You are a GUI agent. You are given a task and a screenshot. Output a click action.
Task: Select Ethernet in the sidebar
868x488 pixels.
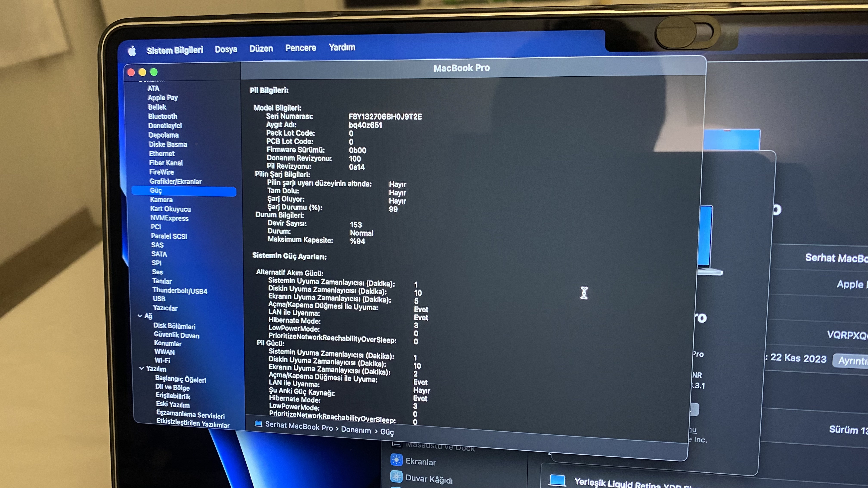coord(162,154)
